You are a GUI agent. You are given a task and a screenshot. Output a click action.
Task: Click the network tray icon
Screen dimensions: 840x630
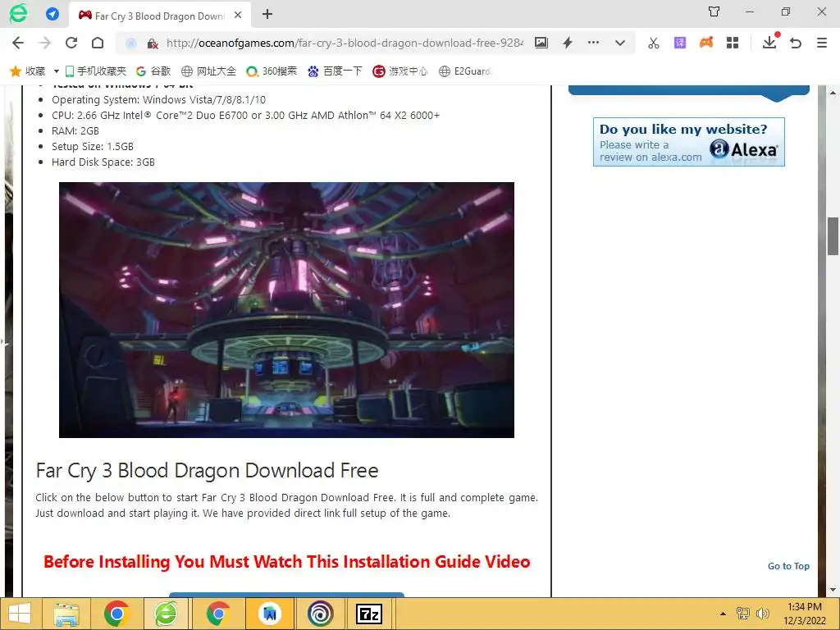click(742, 614)
